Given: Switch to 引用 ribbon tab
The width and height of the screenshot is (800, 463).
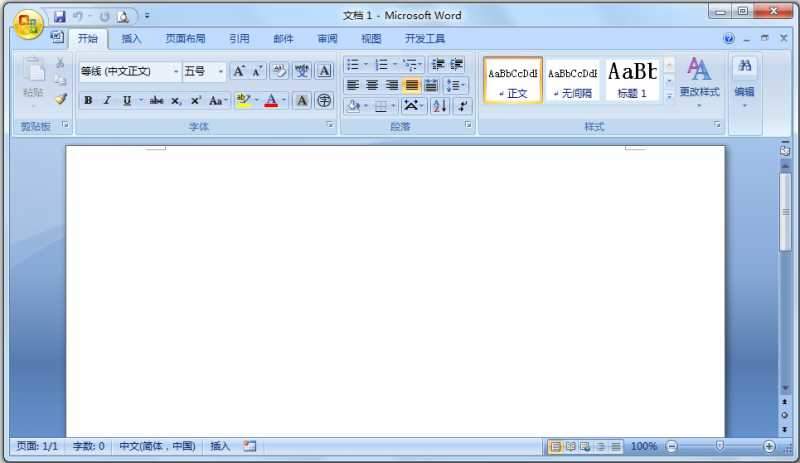Looking at the screenshot, I should tap(239, 39).
